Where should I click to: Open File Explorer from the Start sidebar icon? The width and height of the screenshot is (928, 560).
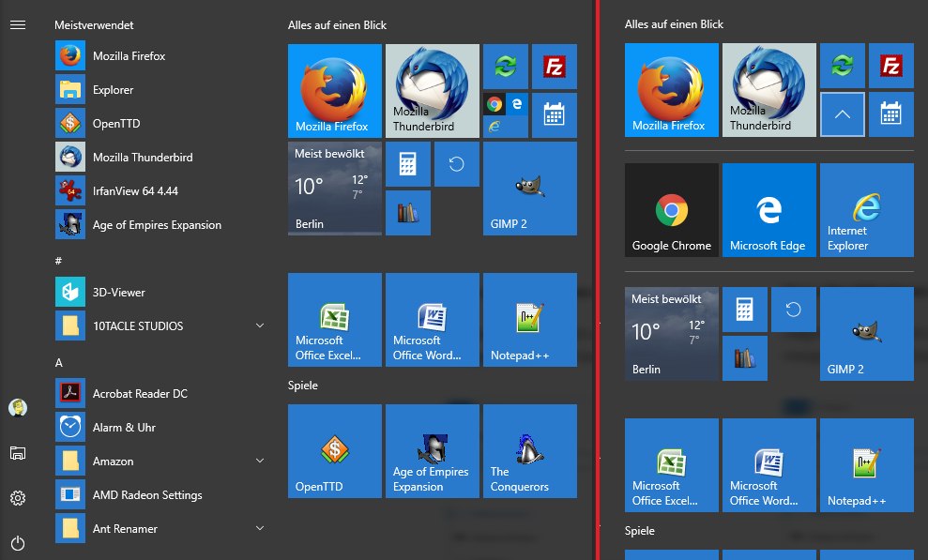coord(18,453)
